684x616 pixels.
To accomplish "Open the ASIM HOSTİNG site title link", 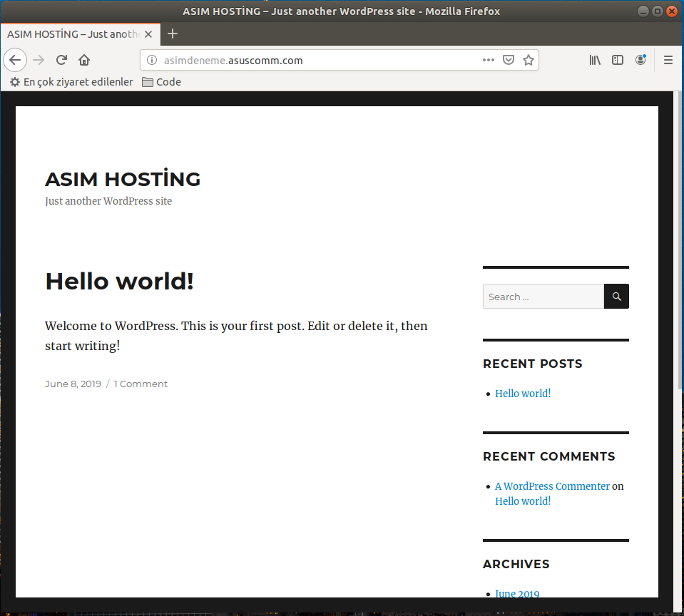I will pyautogui.click(x=123, y=179).
